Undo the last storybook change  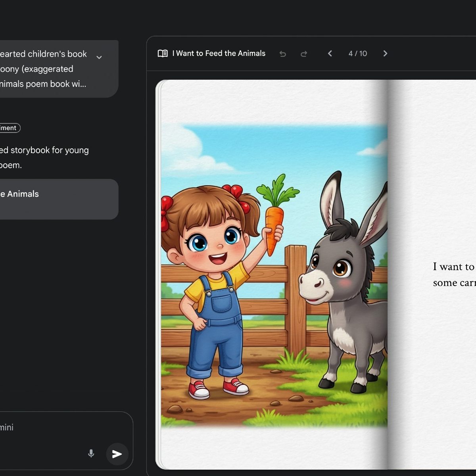283,54
